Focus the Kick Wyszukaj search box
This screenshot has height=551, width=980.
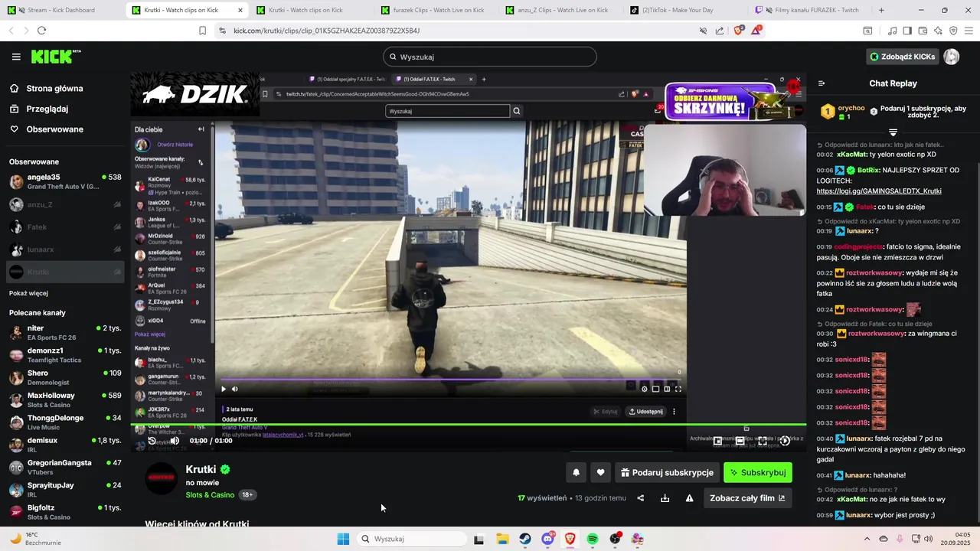[490, 57]
